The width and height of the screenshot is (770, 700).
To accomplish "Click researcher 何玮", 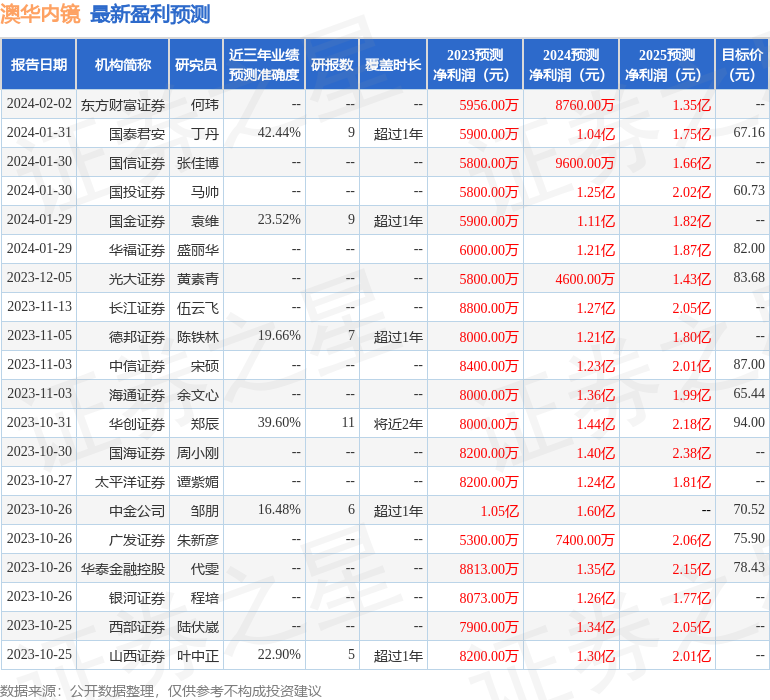I will point(205,105).
